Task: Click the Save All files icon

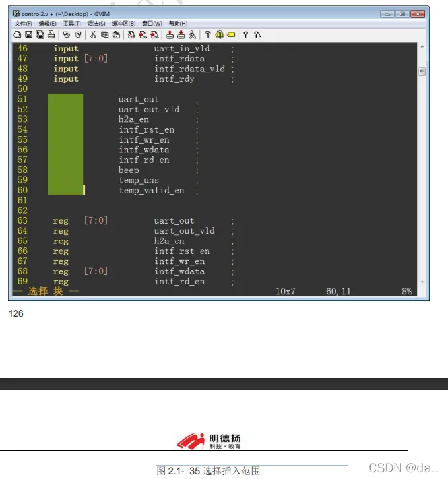Action: point(40,34)
